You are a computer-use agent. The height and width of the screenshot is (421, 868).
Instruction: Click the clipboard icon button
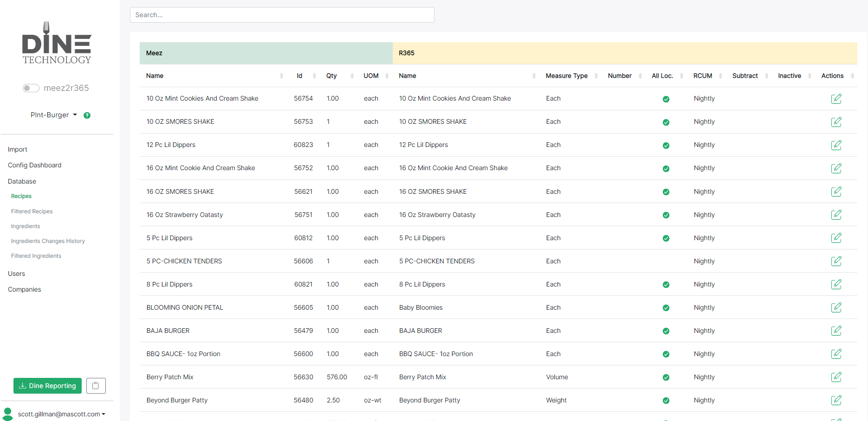coord(96,386)
